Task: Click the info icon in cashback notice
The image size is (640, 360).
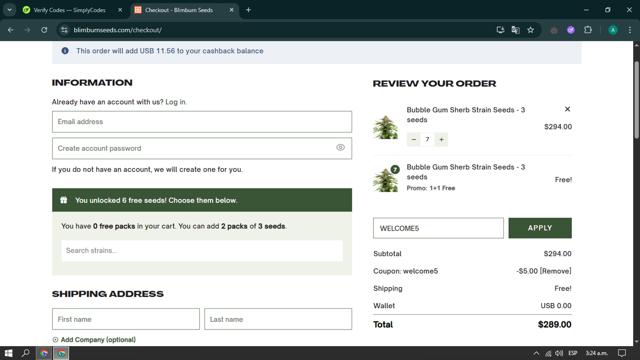Action: [x=65, y=51]
